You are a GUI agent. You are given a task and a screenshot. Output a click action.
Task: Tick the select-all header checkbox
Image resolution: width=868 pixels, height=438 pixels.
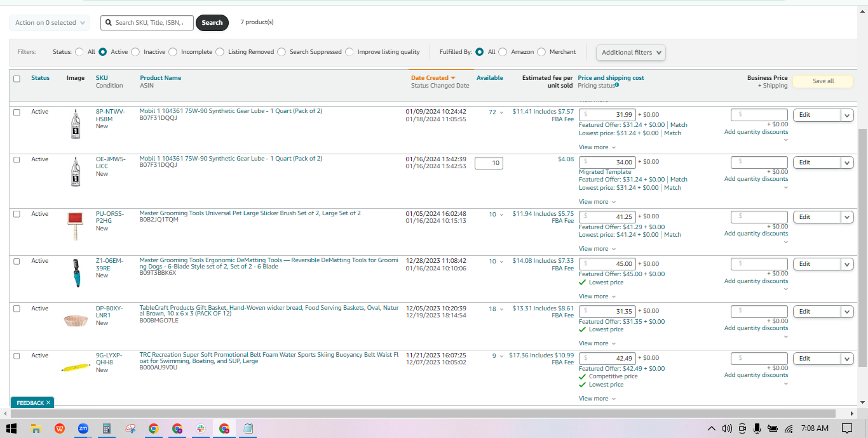[17, 79]
